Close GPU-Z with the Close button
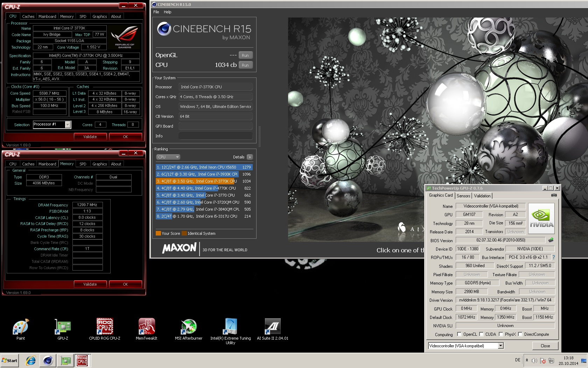 545,346
